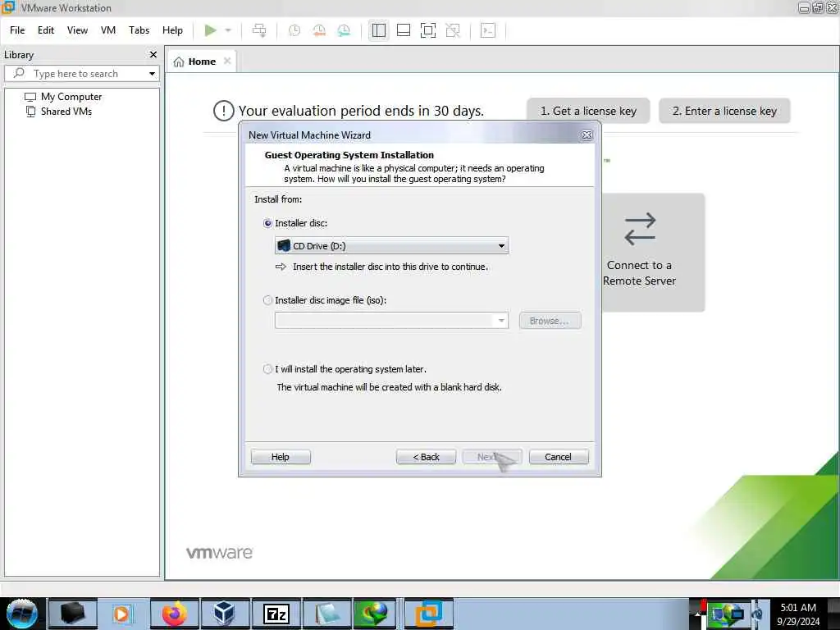Close the Library panel
Screen dimensions: 840x630
pyautogui.click(x=153, y=55)
